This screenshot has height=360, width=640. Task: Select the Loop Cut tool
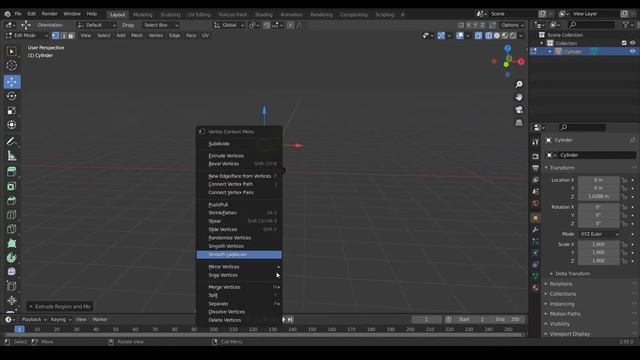(x=12, y=215)
